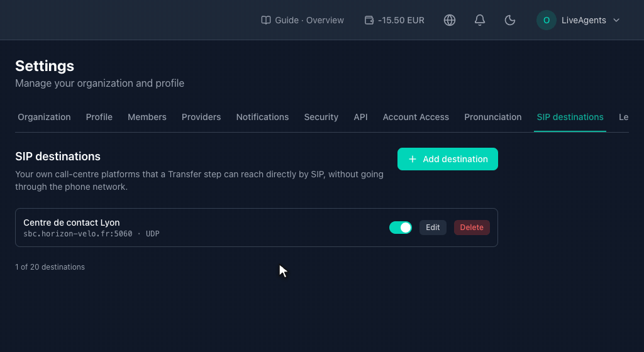
Task: Click the 1 of 20 destinations counter
Action: coord(50,267)
